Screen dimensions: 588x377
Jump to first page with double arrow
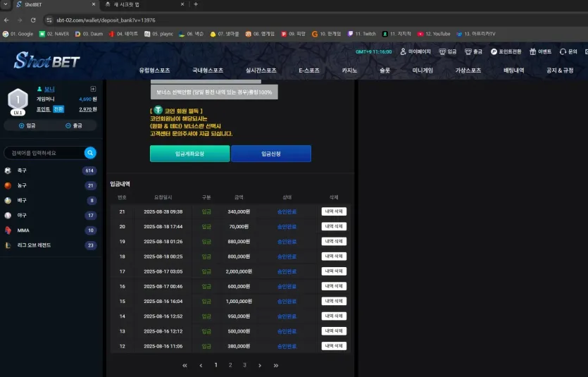184,365
